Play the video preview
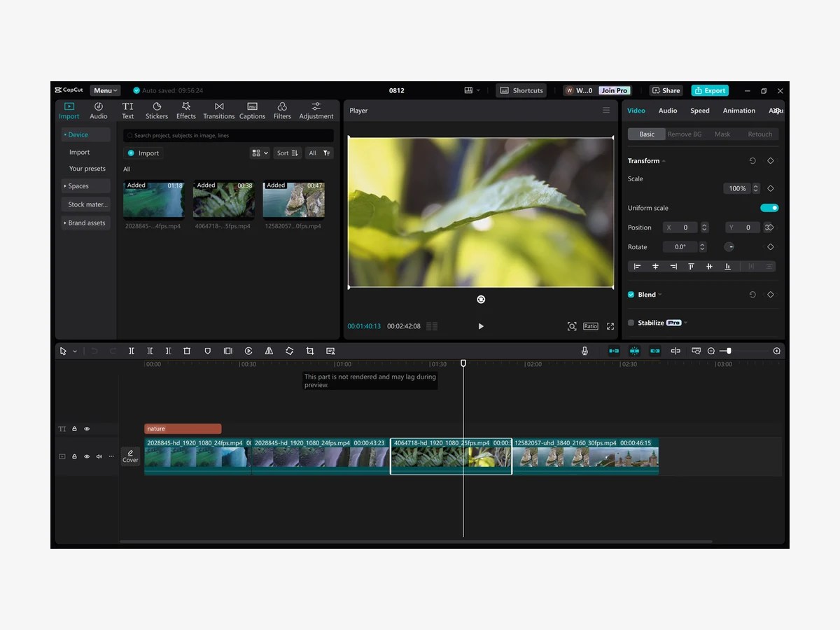840x630 pixels. click(480, 326)
